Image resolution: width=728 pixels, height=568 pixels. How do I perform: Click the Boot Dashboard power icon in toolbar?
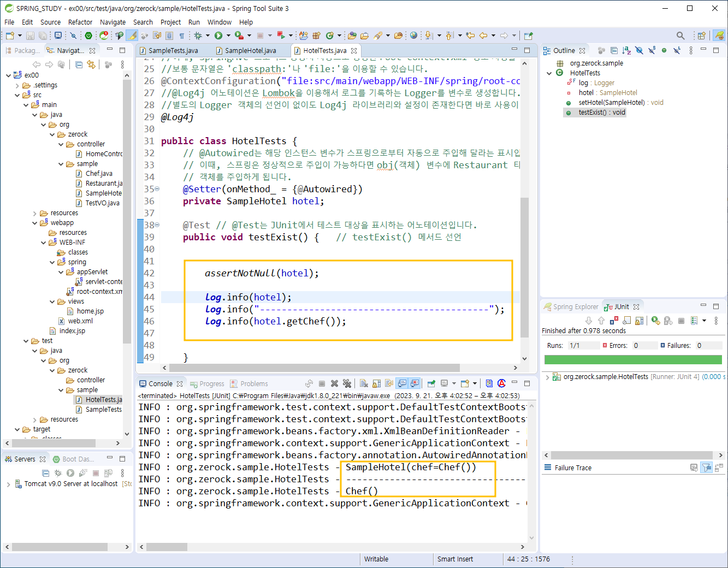(x=88, y=35)
